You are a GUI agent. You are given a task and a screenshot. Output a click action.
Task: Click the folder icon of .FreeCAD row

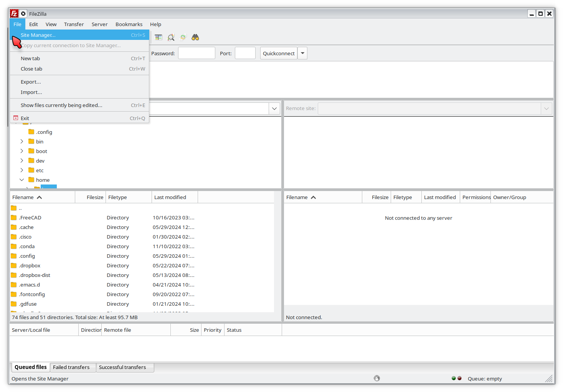coord(14,217)
